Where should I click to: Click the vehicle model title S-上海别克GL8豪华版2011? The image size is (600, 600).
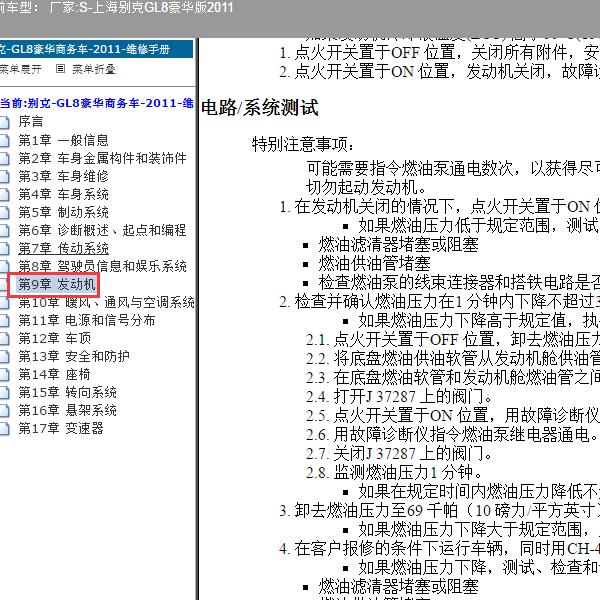[156, 8]
